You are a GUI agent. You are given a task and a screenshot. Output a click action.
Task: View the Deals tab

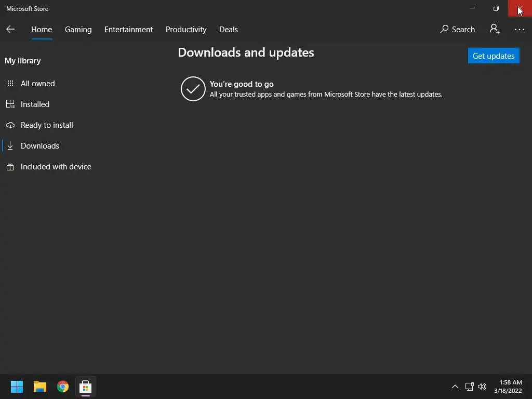229,30
